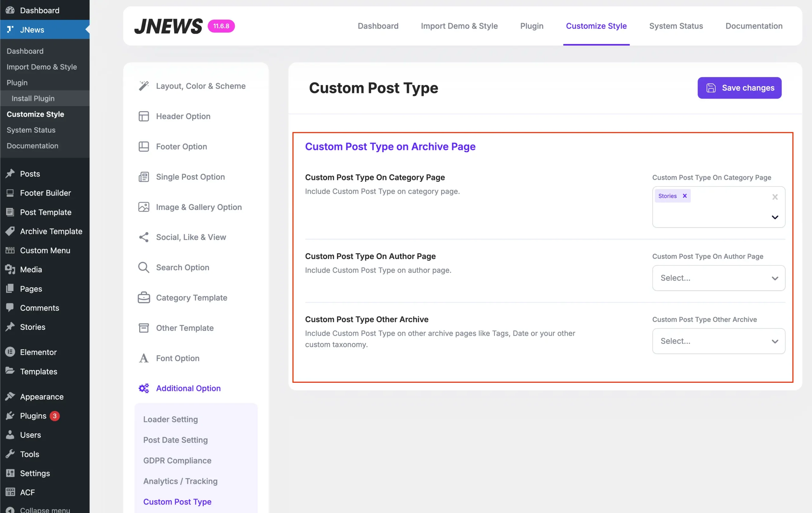The height and width of the screenshot is (513, 812).
Task: Open GDPR Compliance sub-option
Action: (177, 460)
